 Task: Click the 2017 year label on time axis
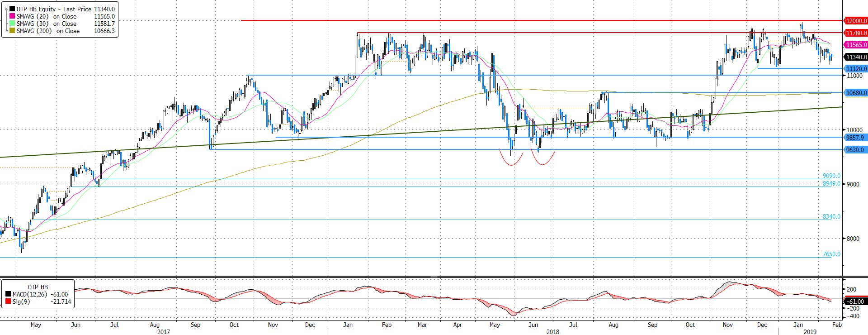pos(164,332)
